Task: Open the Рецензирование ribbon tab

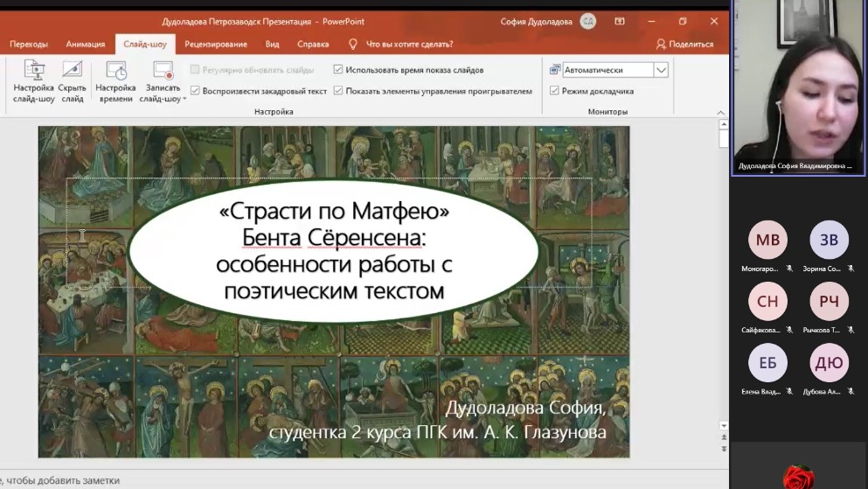Action: coord(215,44)
